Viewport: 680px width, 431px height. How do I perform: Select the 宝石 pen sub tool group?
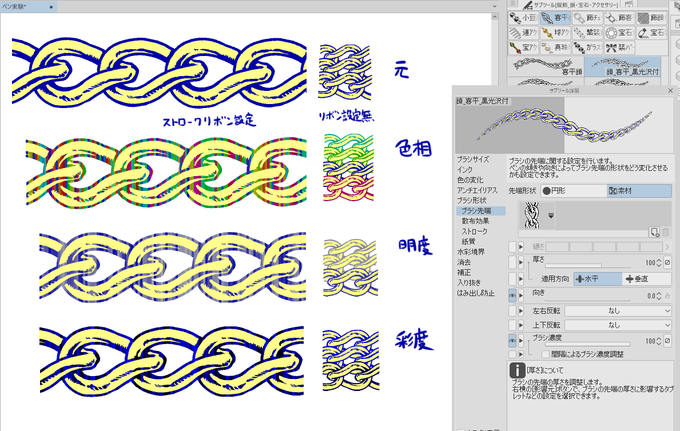pos(652,33)
